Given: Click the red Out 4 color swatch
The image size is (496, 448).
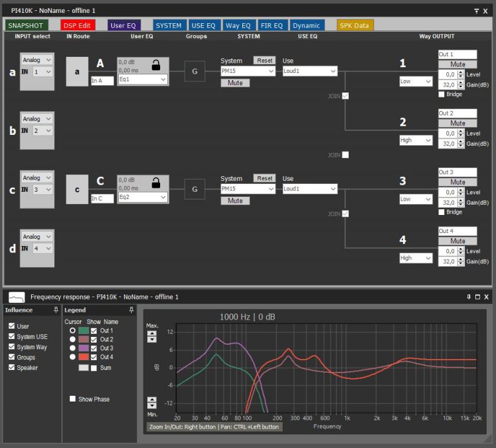Looking at the screenshot, I should (x=83, y=357).
